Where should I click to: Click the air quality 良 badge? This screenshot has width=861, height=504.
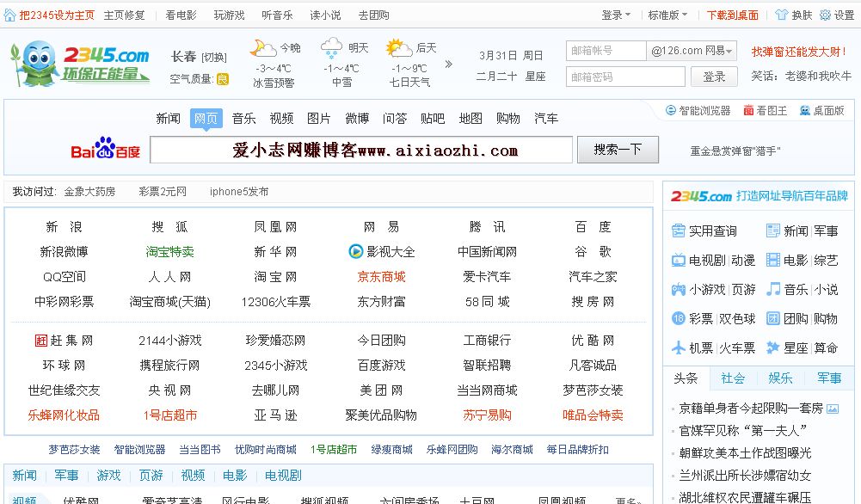[x=223, y=80]
